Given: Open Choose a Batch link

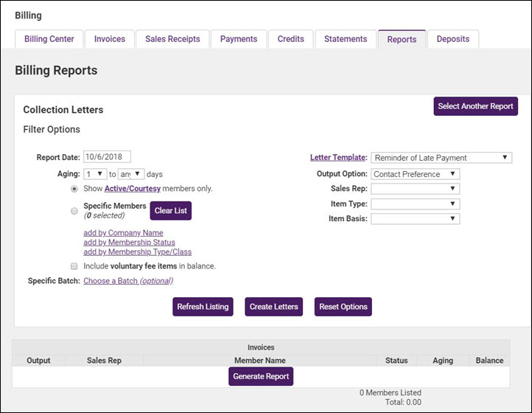Looking at the screenshot, I should coord(127,281).
